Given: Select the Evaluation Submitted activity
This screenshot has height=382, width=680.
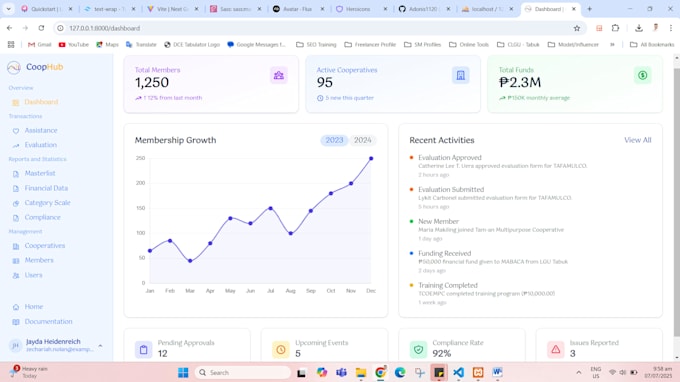Looking at the screenshot, I should 530,198.
